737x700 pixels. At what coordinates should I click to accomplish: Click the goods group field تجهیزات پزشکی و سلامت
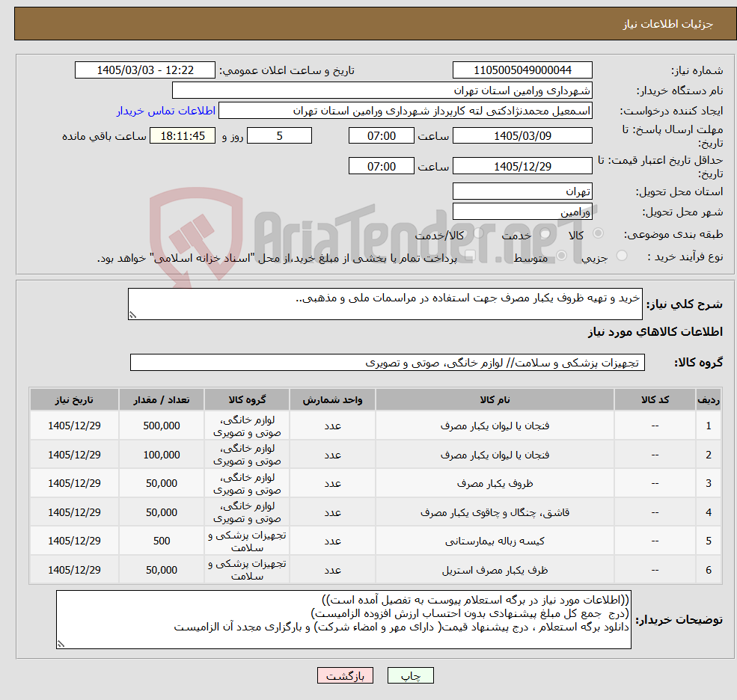pos(388,363)
